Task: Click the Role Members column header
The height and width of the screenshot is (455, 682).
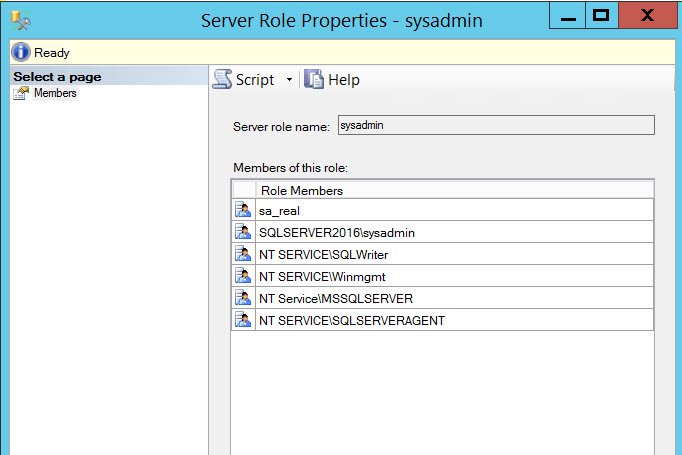Action: coord(455,190)
